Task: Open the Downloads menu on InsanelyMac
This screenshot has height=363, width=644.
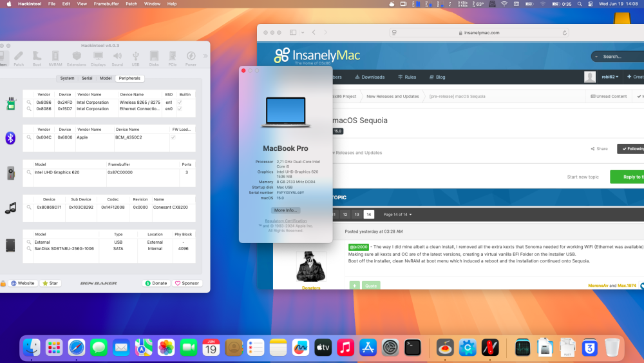Action: coord(370,77)
